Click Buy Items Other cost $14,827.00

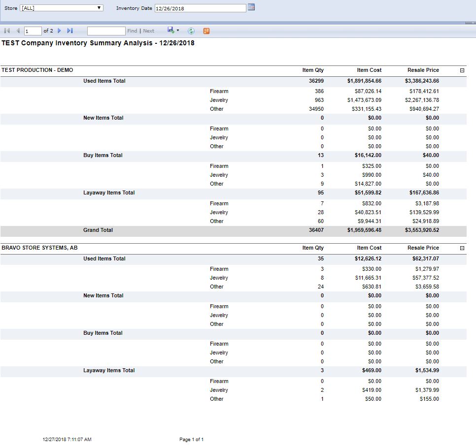pyautogui.click(x=368, y=184)
